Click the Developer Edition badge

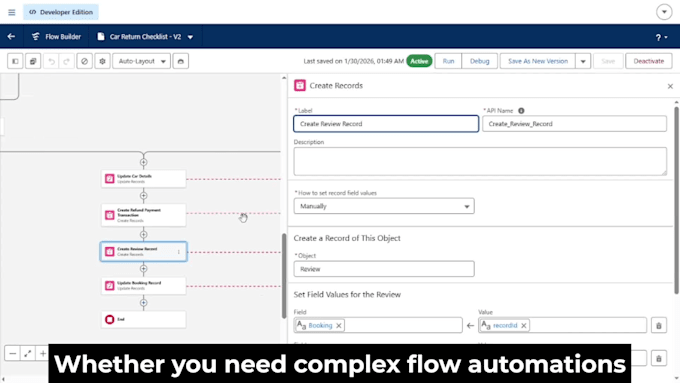[61, 12]
